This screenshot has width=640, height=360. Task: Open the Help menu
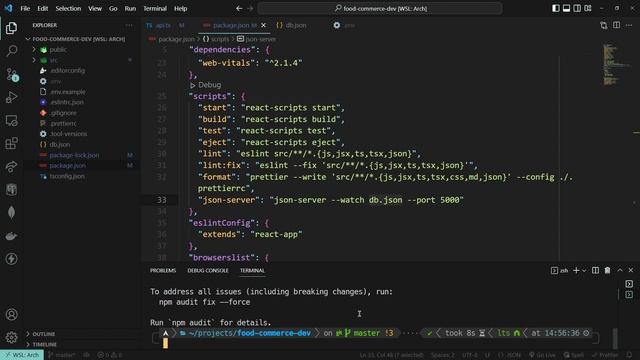[180, 8]
